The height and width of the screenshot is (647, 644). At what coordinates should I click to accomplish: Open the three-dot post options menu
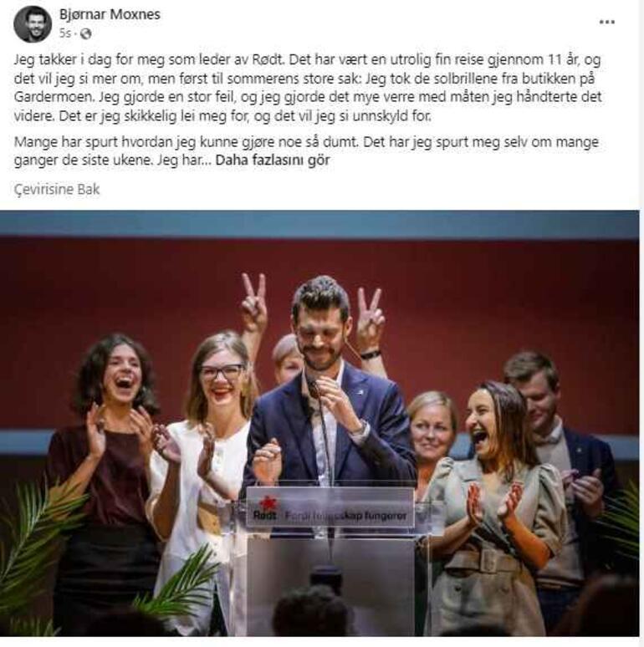(606, 23)
